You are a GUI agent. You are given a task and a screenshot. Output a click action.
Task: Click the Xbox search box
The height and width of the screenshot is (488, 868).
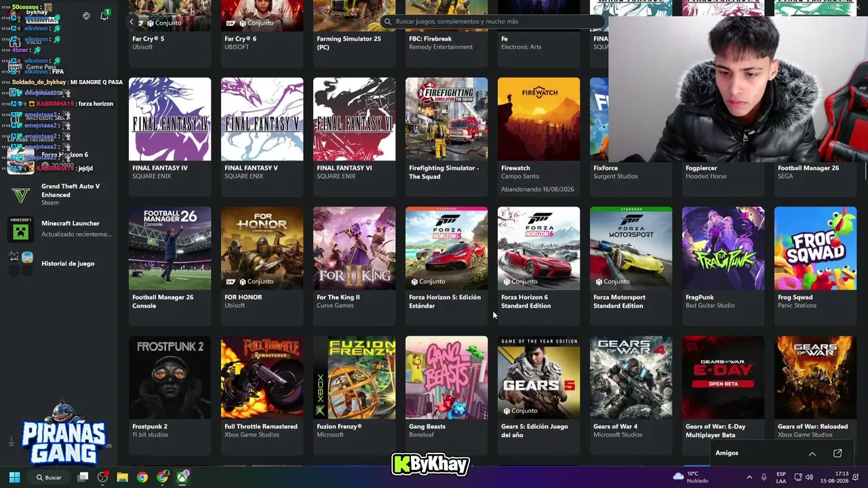[x=493, y=22]
